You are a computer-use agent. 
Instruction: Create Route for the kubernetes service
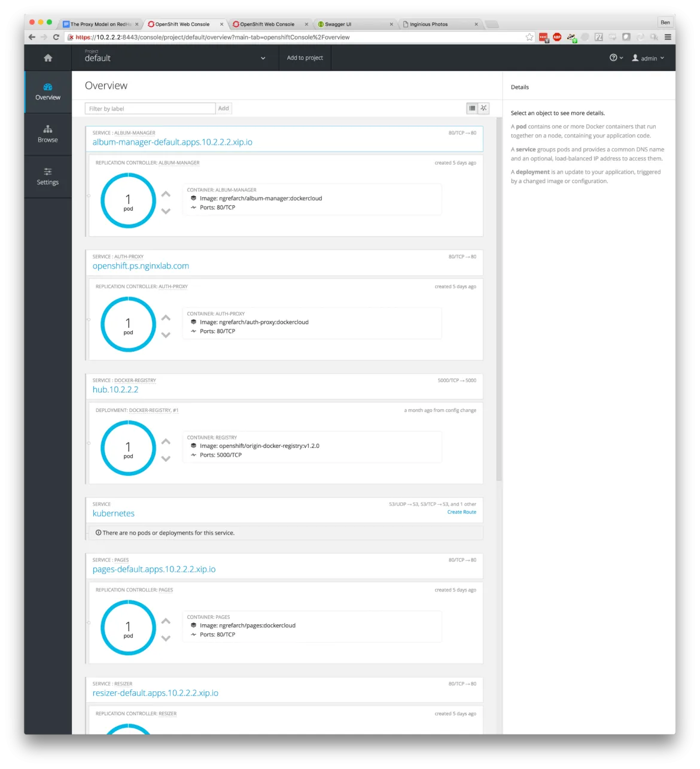(x=461, y=512)
